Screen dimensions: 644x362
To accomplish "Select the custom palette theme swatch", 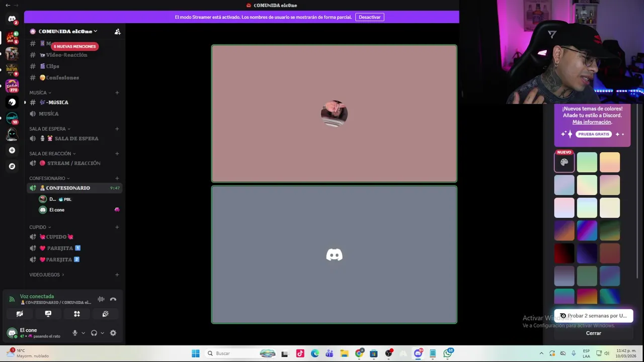I will (x=565, y=162).
